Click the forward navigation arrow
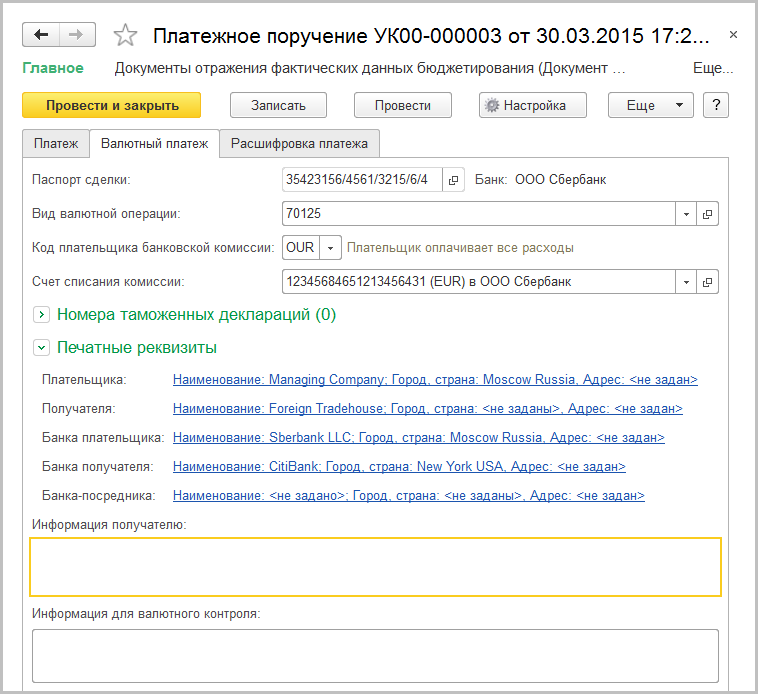This screenshot has width=758, height=694. coord(75,35)
